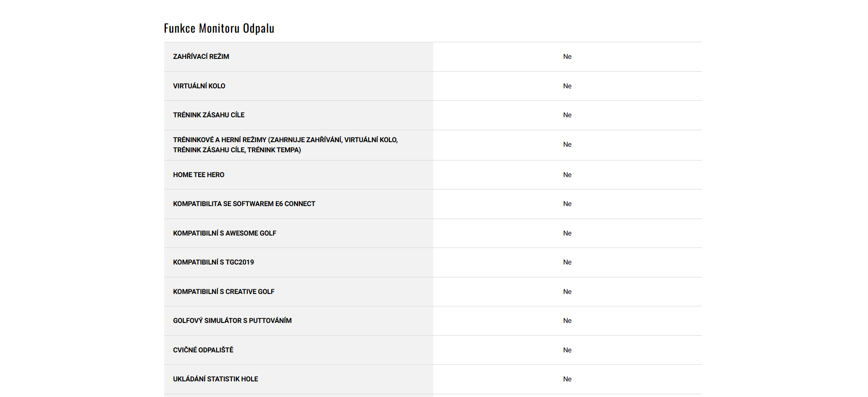Screen dimensions: 868x397
Task: Click 'Ne' in Ukládání statistik hole row
Action: tap(567, 379)
